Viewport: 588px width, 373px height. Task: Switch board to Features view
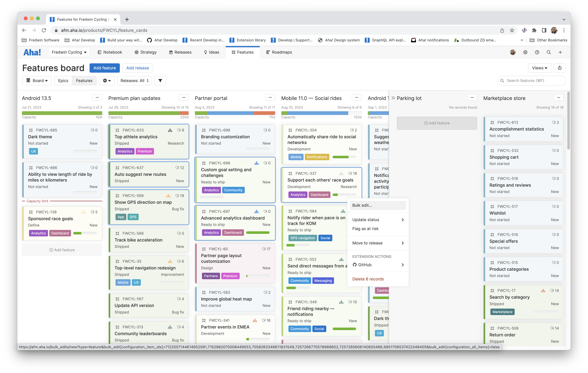(84, 81)
